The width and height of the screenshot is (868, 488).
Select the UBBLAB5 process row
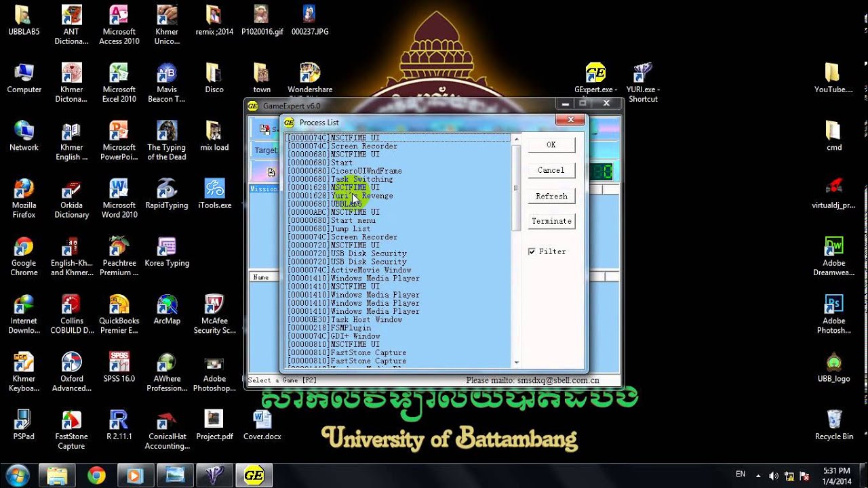pos(398,204)
